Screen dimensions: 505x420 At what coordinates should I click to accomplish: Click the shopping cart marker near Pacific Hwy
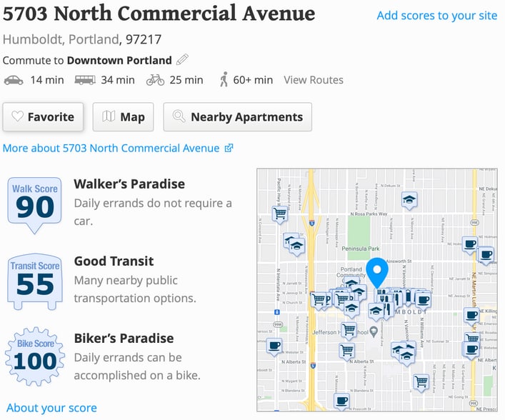[x=279, y=214]
